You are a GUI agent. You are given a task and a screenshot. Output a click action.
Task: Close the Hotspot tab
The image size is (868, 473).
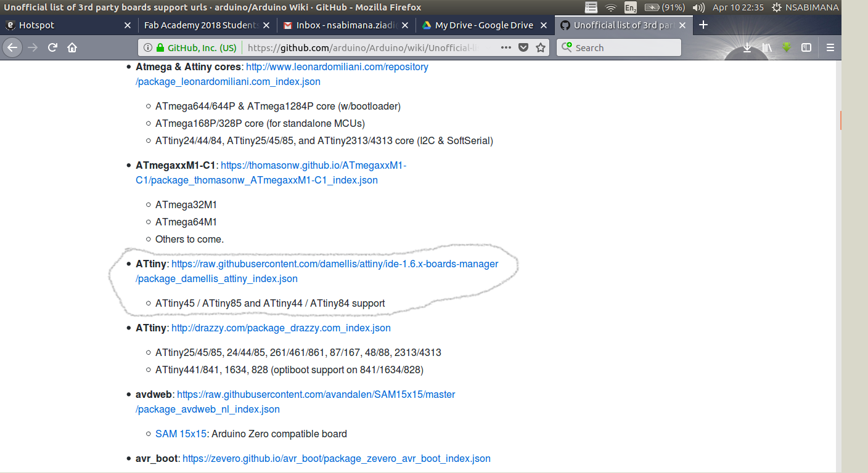(x=128, y=25)
